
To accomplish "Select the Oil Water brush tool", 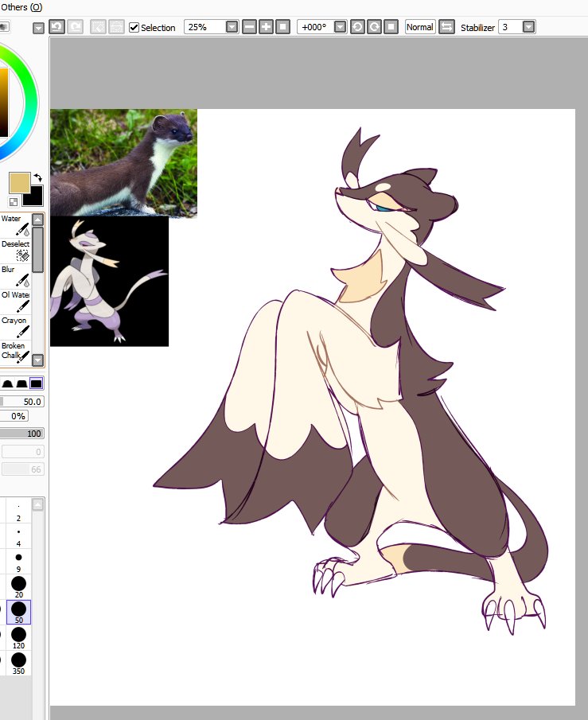I will (x=16, y=302).
